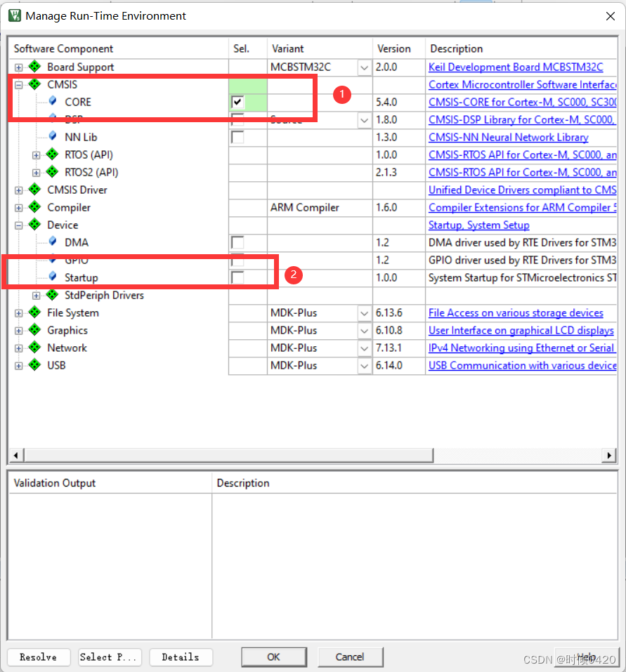Expand the CMSIS Driver node
The image size is (626, 672).
[x=18, y=190]
